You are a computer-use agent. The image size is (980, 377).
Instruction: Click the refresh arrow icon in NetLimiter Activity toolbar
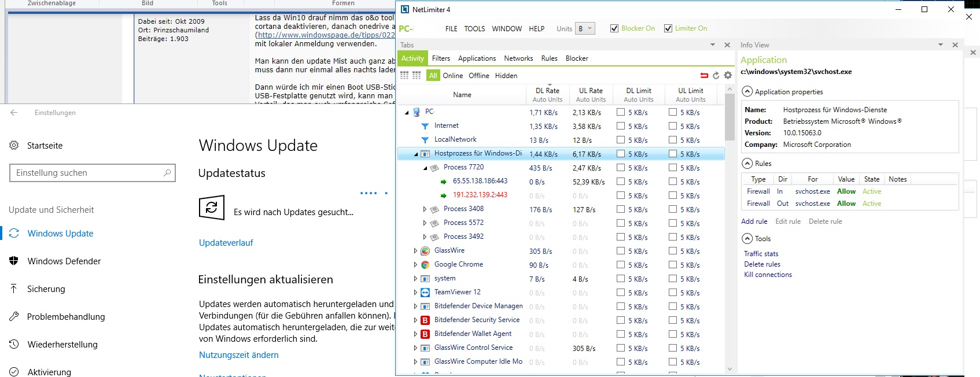716,76
